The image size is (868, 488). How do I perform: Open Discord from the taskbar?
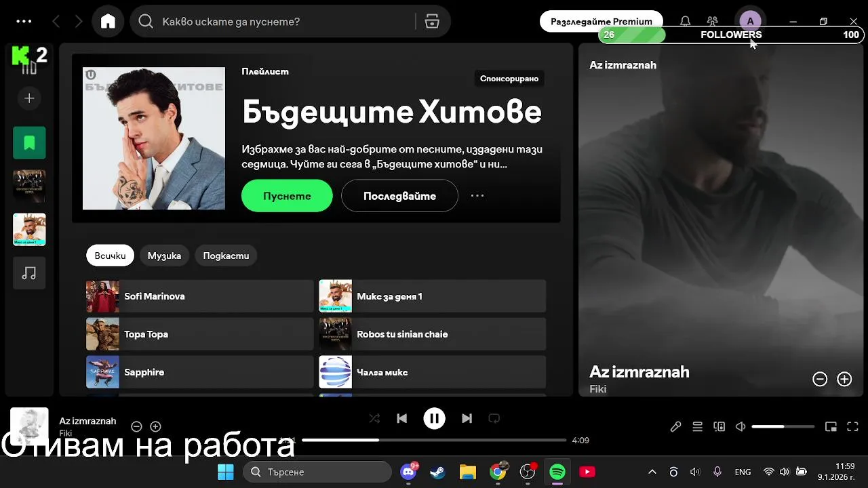(408, 472)
